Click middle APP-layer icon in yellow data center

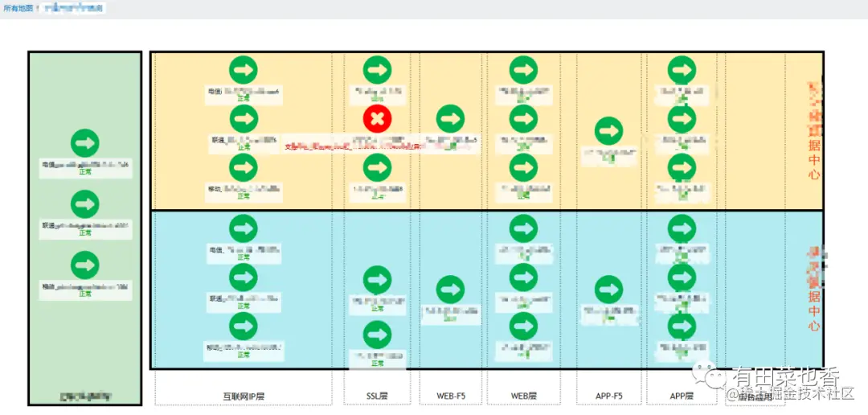tap(682, 118)
